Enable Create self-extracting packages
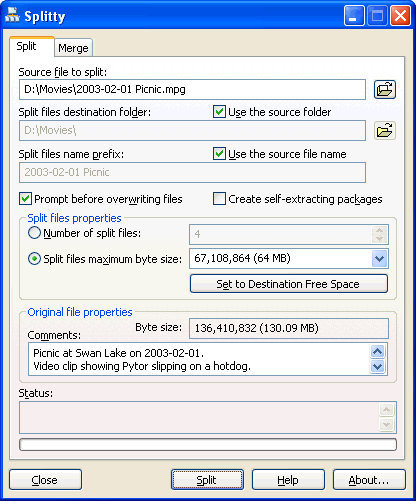 pyautogui.click(x=219, y=199)
